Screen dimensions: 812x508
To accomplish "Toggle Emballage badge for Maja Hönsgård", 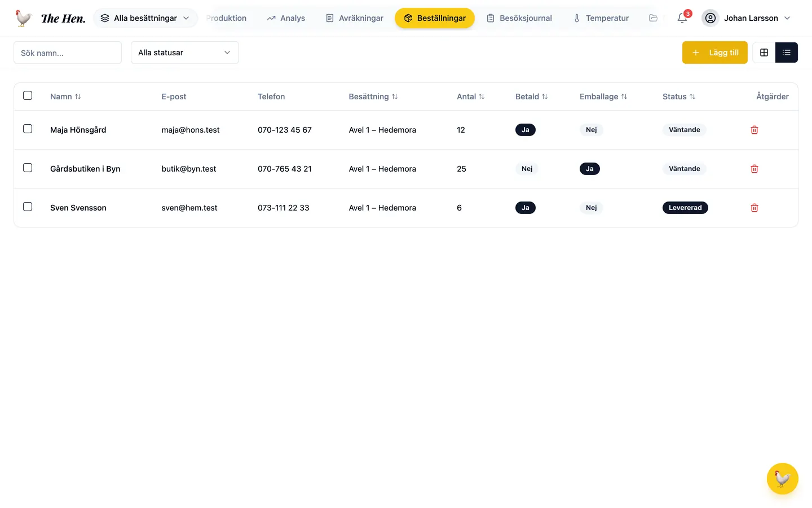I will (592, 130).
